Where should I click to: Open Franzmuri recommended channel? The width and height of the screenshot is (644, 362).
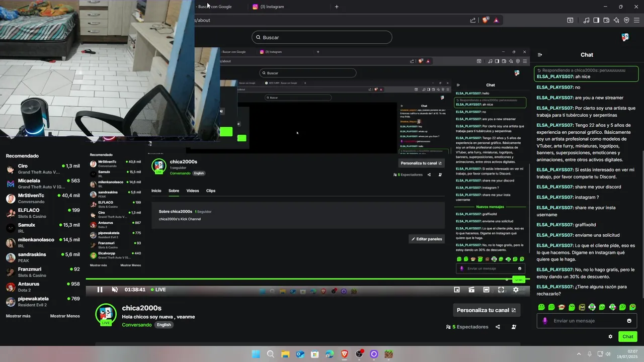click(x=43, y=272)
